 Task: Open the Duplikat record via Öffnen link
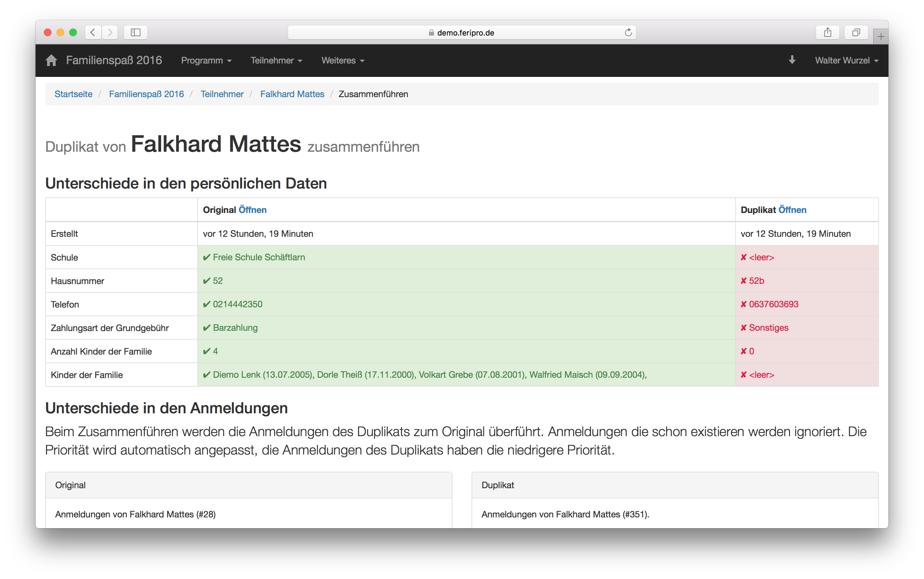[x=792, y=210]
